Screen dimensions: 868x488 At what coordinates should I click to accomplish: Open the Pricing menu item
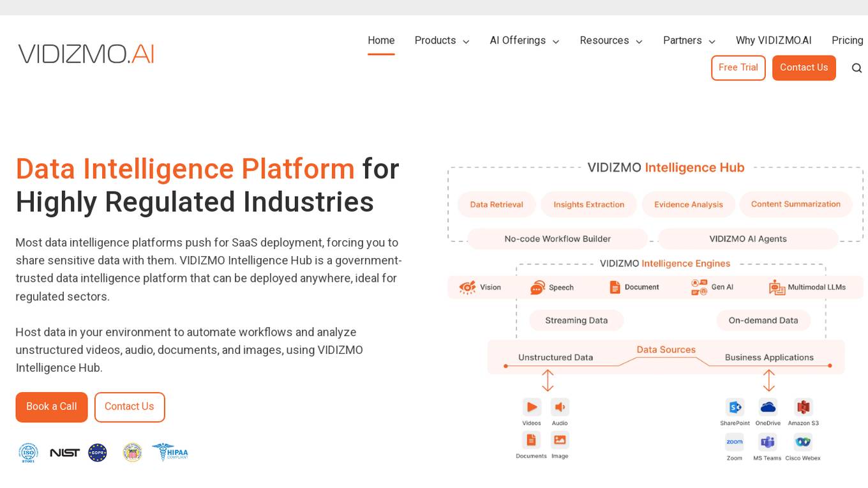pyautogui.click(x=848, y=40)
